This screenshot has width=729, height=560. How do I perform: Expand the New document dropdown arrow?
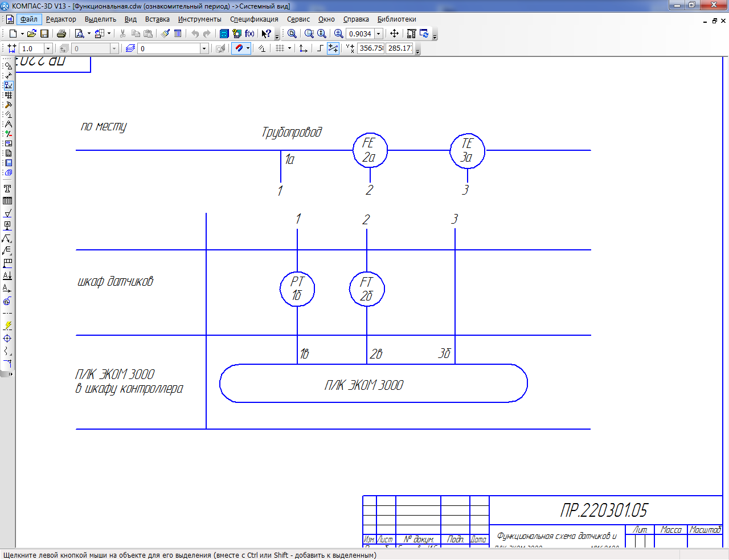pos(22,34)
